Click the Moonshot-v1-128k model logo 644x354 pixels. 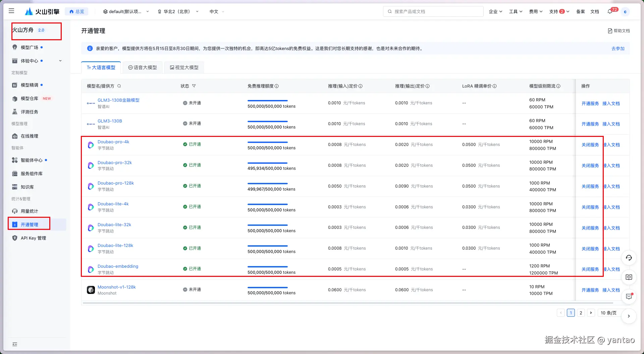(91, 290)
